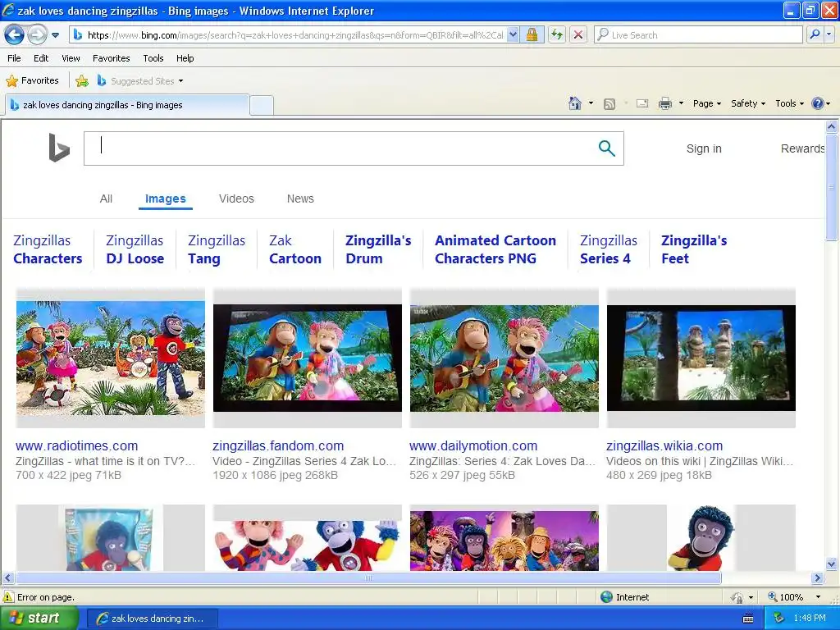840x630 pixels.
Task: Open the Rewards link
Action: click(802, 148)
